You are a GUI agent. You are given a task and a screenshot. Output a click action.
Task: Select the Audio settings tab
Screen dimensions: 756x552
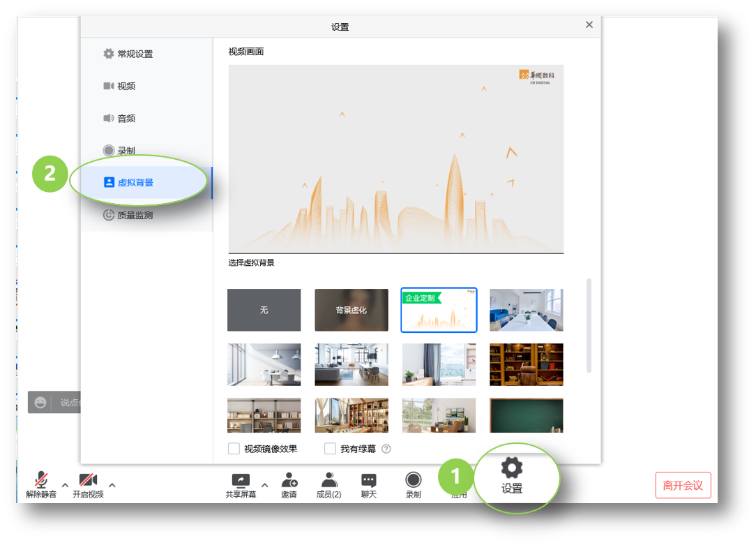(126, 119)
